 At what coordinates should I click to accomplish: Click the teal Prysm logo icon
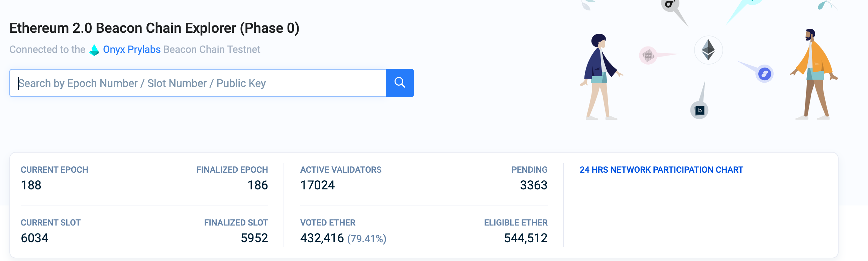[94, 50]
